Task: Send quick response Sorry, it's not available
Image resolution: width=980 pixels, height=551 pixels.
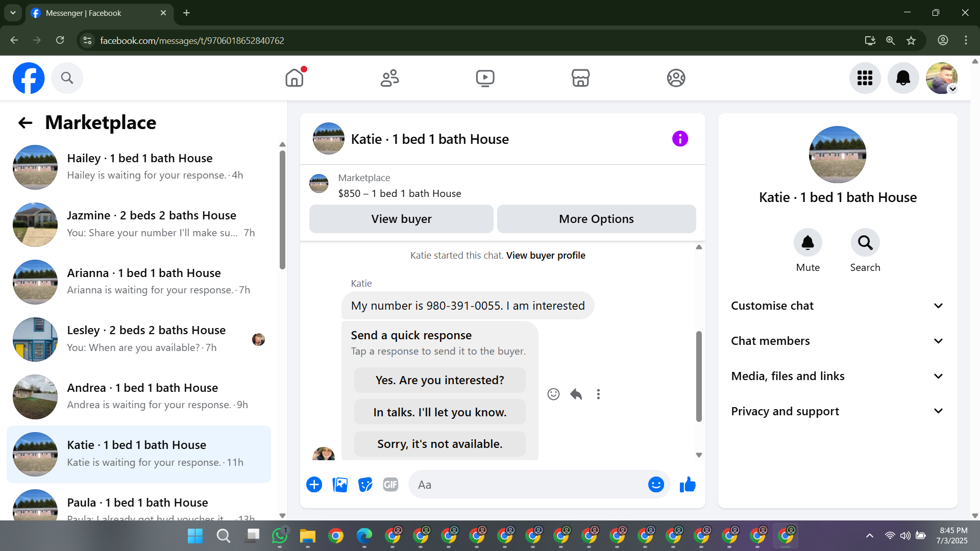Action: 439,444
